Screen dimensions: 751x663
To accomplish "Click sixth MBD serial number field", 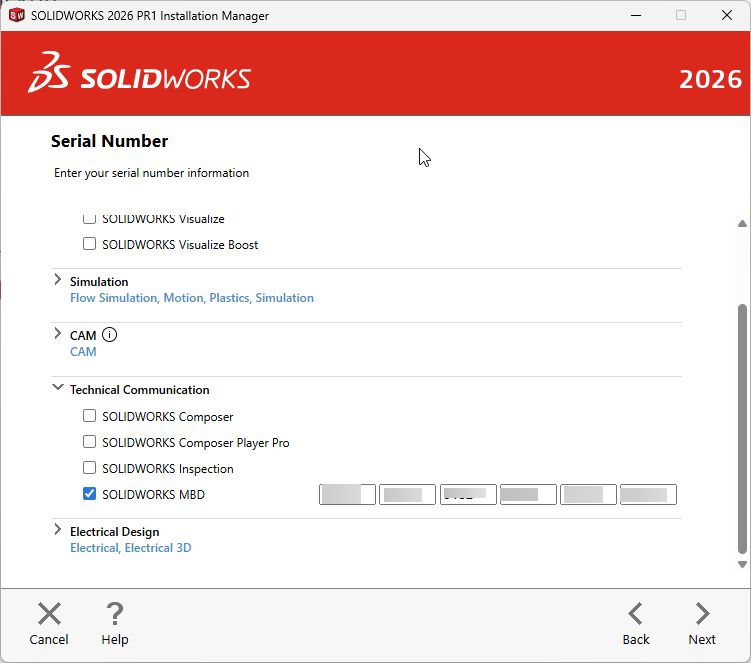I will coord(648,494).
